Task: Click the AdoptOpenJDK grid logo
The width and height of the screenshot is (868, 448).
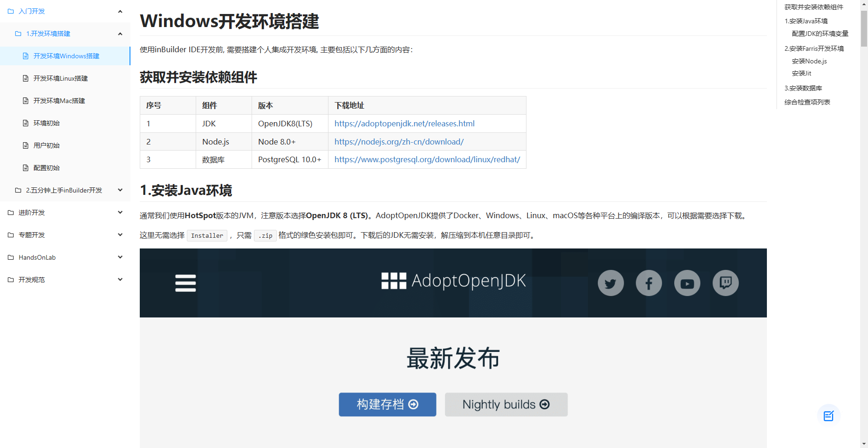Action: pos(394,281)
